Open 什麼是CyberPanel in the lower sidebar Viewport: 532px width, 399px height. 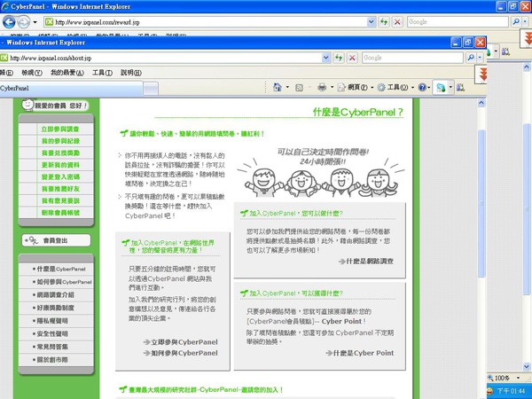(x=59, y=269)
